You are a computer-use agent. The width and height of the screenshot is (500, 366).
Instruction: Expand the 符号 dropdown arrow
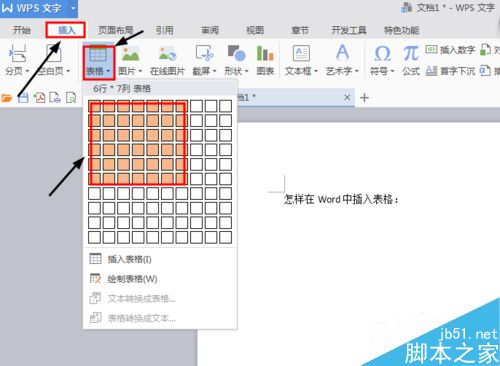[x=392, y=71]
